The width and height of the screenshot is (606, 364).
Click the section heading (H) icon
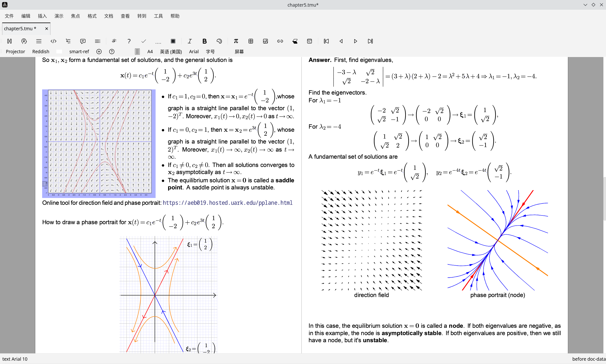point(9,41)
